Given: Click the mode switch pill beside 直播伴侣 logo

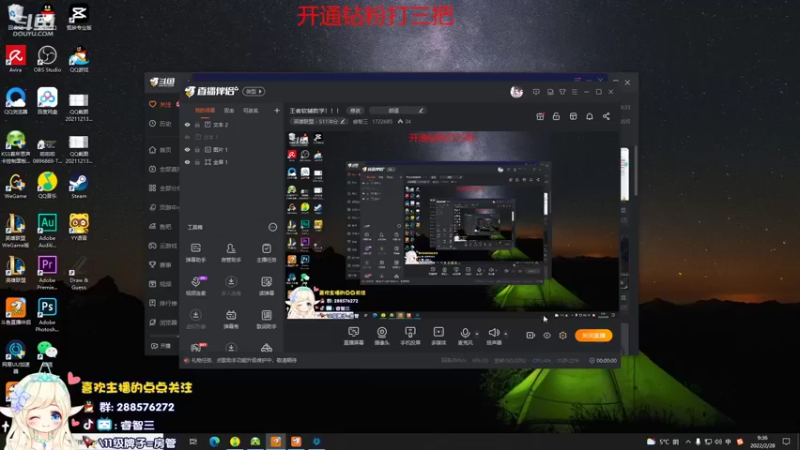Looking at the screenshot, I should pyautogui.click(x=254, y=91).
